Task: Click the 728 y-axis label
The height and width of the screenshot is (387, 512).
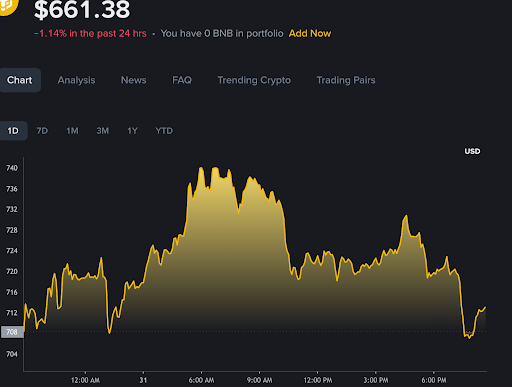Action: pyautogui.click(x=12, y=230)
